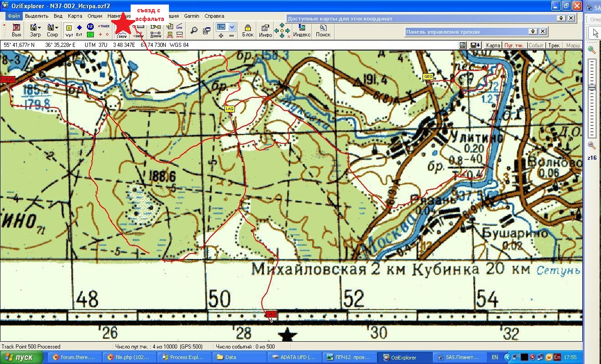The width and height of the screenshot is (601, 364).
Task: Click the vertical zoom slider at right
Action: (592, 87)
